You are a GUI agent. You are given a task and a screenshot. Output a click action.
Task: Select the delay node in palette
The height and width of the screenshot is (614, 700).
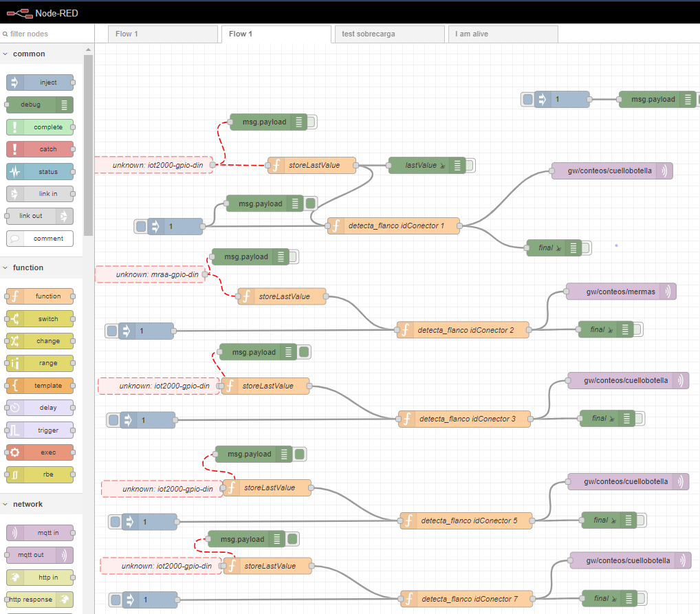[40, 408]
